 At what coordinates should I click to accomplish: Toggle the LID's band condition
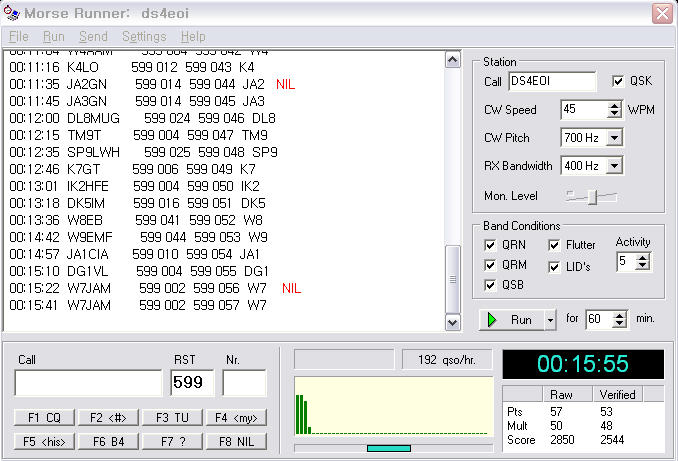[554, 267]
